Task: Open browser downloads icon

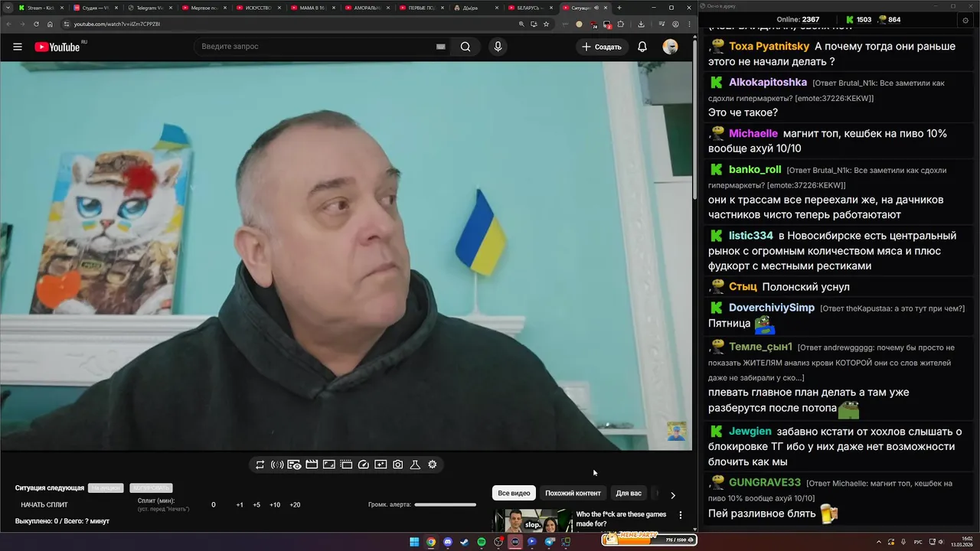Action: (x=641, y=24)
